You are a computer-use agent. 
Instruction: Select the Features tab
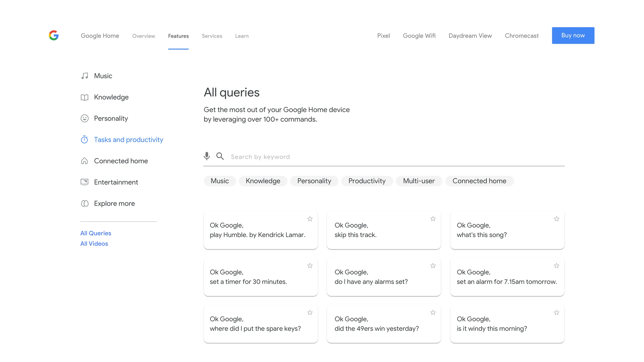click(178, 36)
